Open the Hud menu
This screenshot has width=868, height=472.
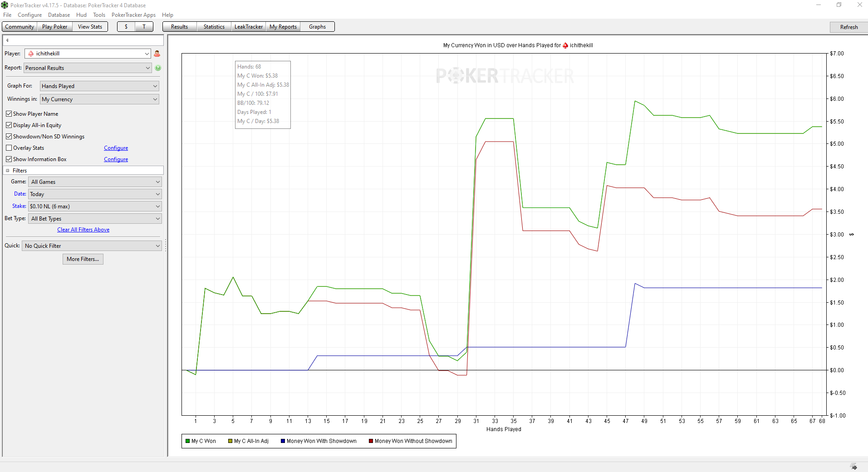click(x=81, y=15)
